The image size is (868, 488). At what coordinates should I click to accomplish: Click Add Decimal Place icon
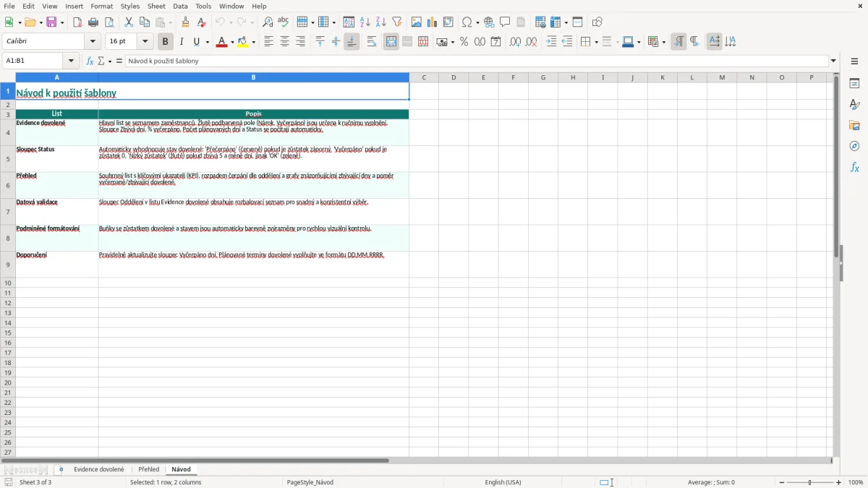515,42
